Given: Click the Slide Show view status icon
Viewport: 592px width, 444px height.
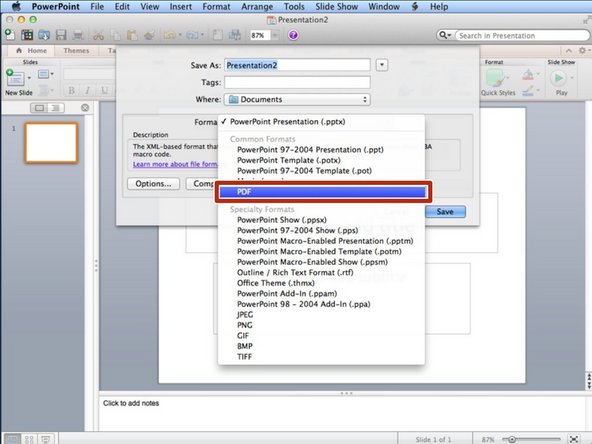Looking at the screenshot, I should [x=46, y=439].
